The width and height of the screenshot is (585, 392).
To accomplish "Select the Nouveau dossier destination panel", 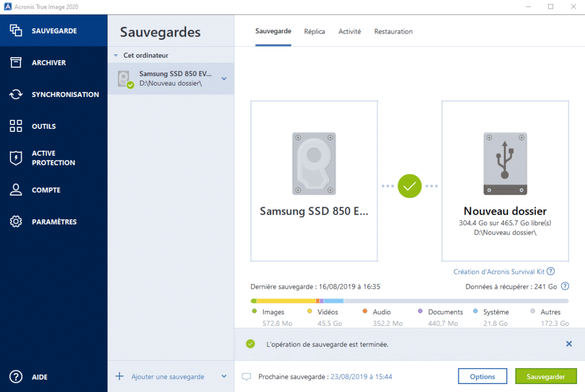I will (x=505, y=181).
